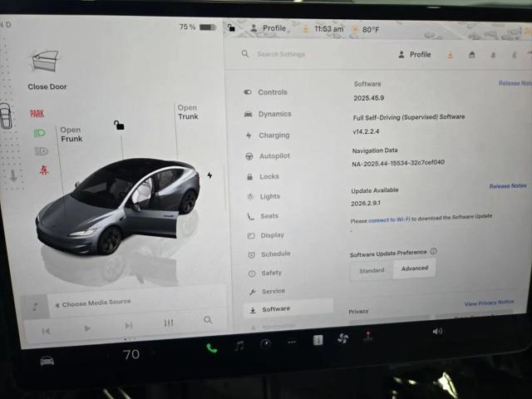
Task: Toggle the green headlights icon
Action: (39, 133)
